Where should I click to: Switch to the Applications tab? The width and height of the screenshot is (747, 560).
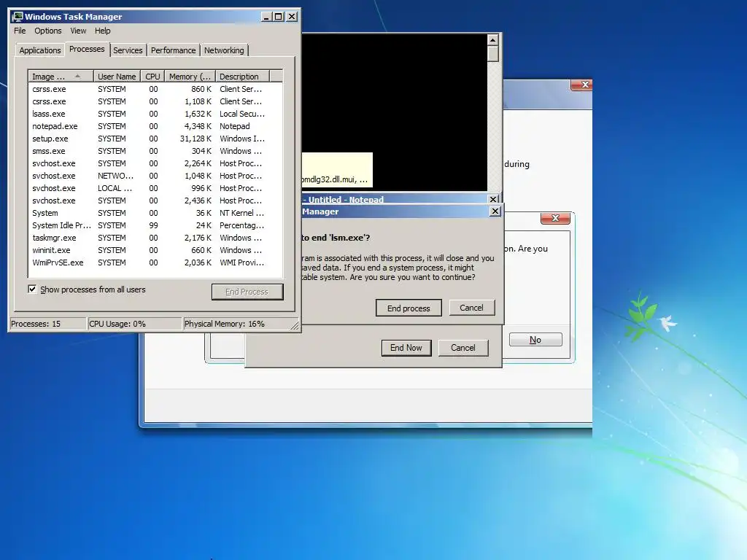point(40,50)
